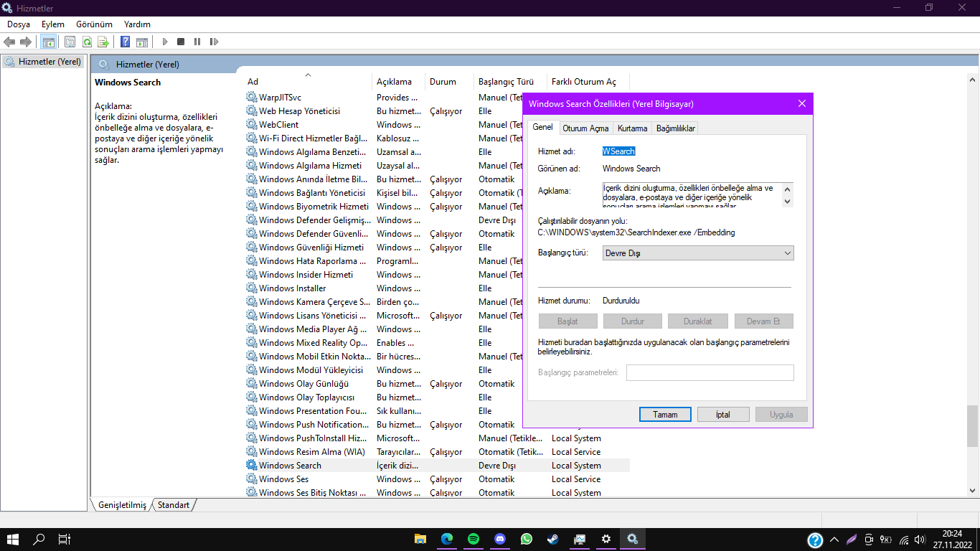Click the Pause Service toolbar icon
Viewport: 980px width, 551px height.
(x=197, y=42)
